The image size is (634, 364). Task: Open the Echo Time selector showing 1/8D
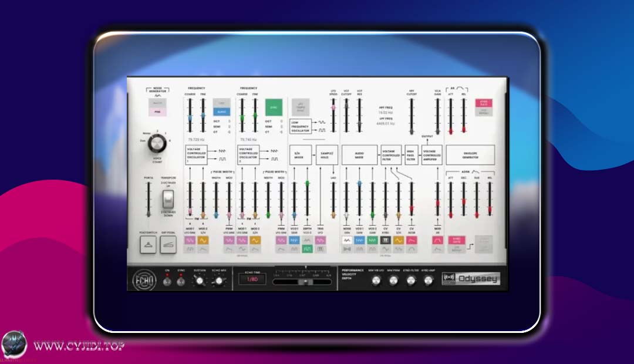click(x=254, y=278)
